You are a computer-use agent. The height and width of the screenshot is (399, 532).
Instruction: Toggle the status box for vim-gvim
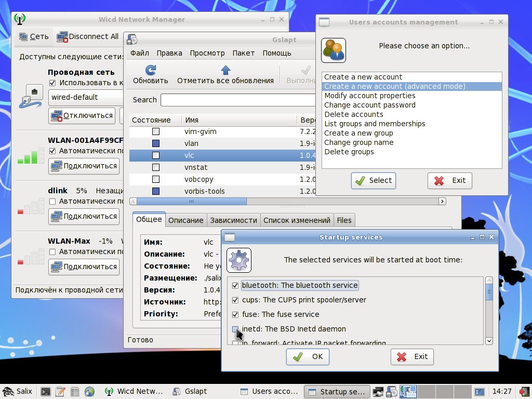pyautogui.click(x=156, y=131)
